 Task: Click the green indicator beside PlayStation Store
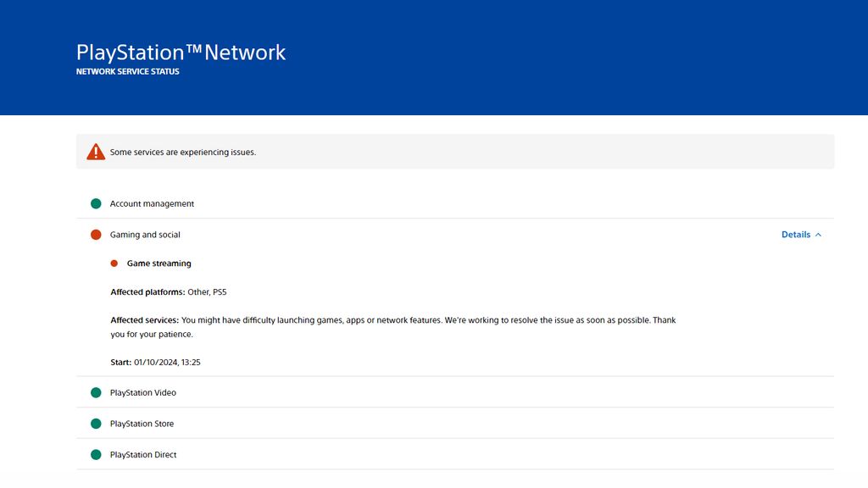click(x=95, y=423)
